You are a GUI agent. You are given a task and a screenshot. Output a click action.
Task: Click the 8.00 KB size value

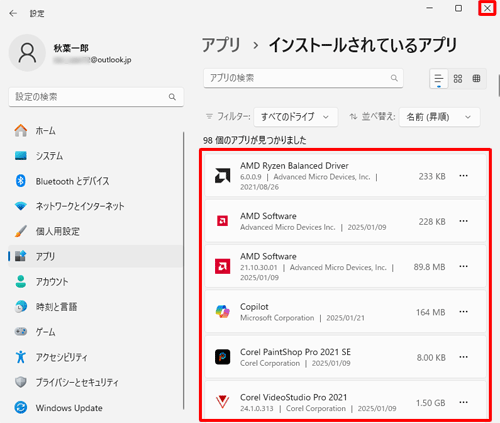pyautogui.click(x=431, y=358)
